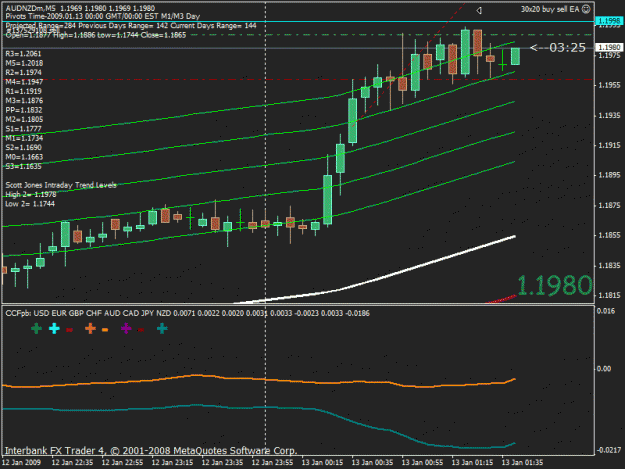Image resolution: width=625 pixels, height=469 pixels.
Task: Click the '13 Jan 01:35' time axis label
Action: tap(522, 463)
